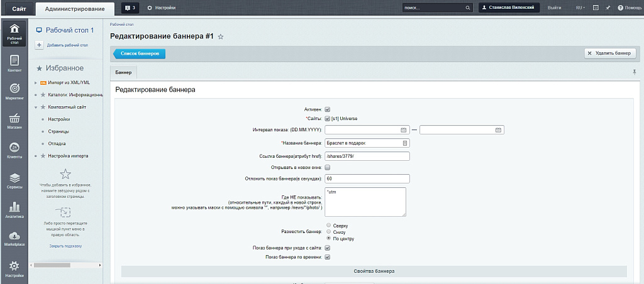The width and height of the screenshot is (644, 284).
Task: Select the Баннер tab
Action: 123,73
